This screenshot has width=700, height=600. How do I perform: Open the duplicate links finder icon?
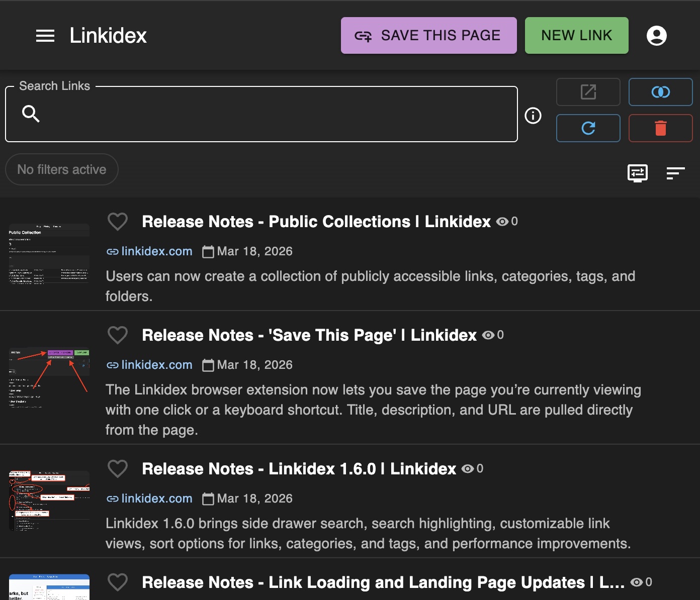[x=660, y=92]
